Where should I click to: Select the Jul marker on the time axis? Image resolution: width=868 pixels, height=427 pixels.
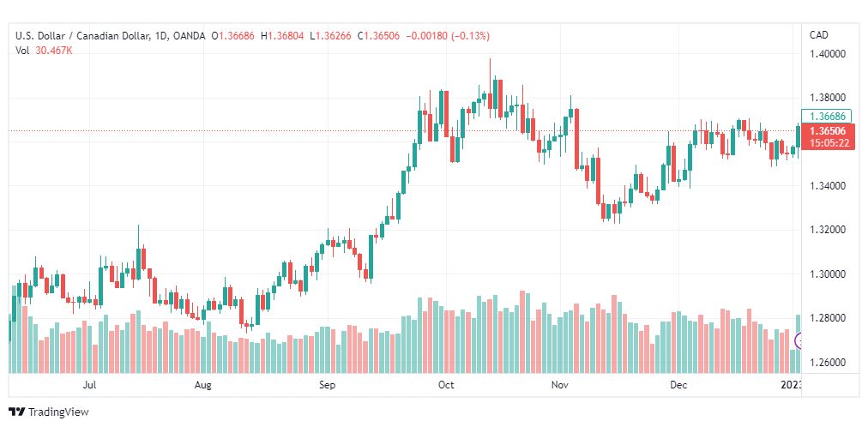[89, 384]
